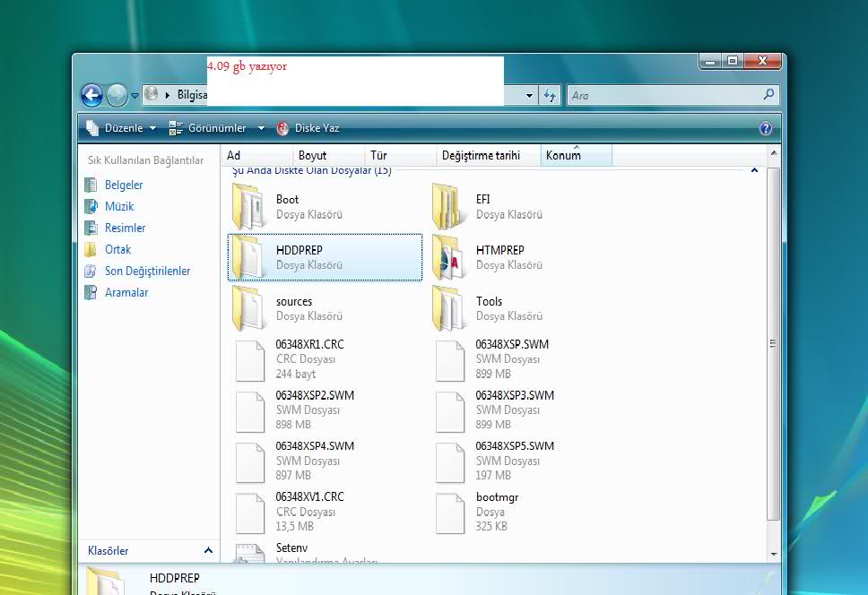Open Help with the question mark icon

click(x=766, y=128)
